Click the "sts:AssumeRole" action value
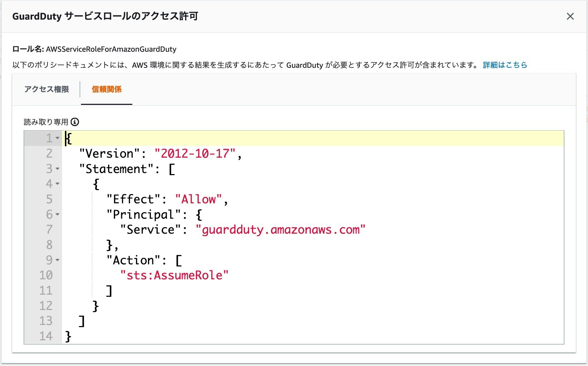This screenshot has width=588, height=366. [174, 275]
